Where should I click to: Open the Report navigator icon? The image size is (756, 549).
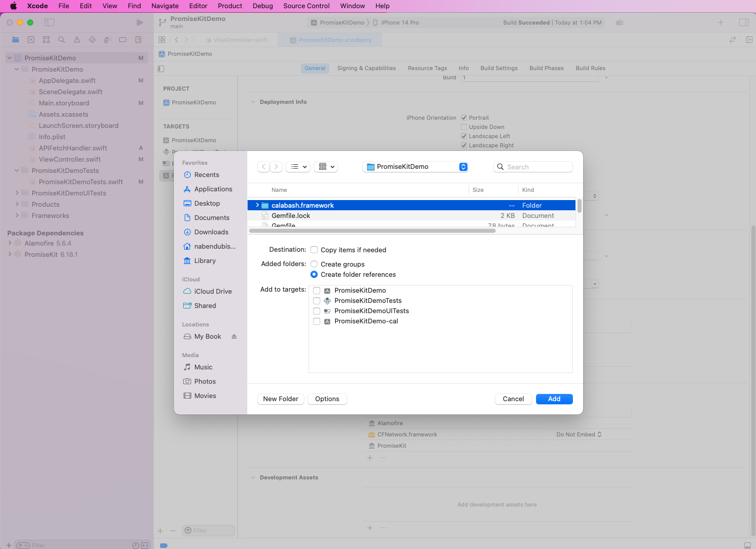138,39
